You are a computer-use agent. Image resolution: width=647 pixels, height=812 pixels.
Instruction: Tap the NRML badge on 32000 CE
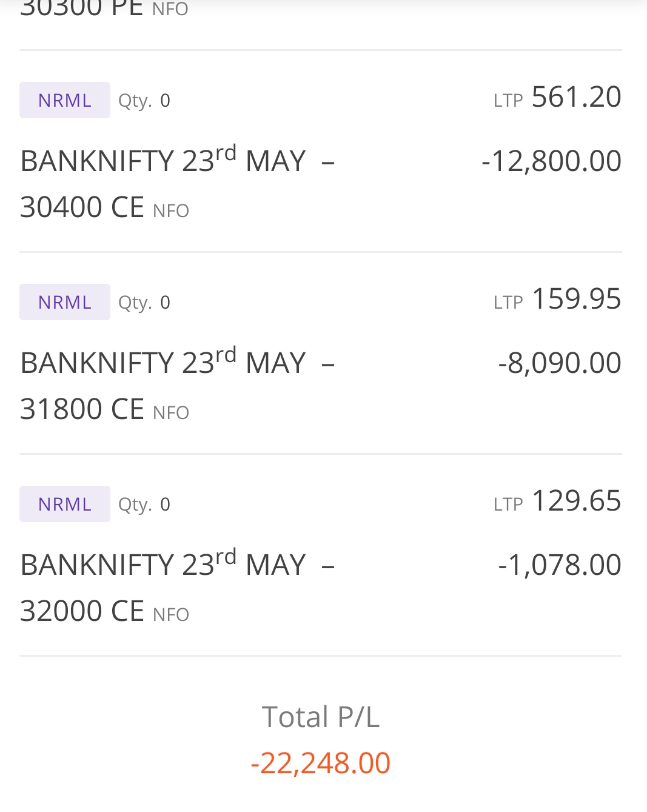point(65,504)
